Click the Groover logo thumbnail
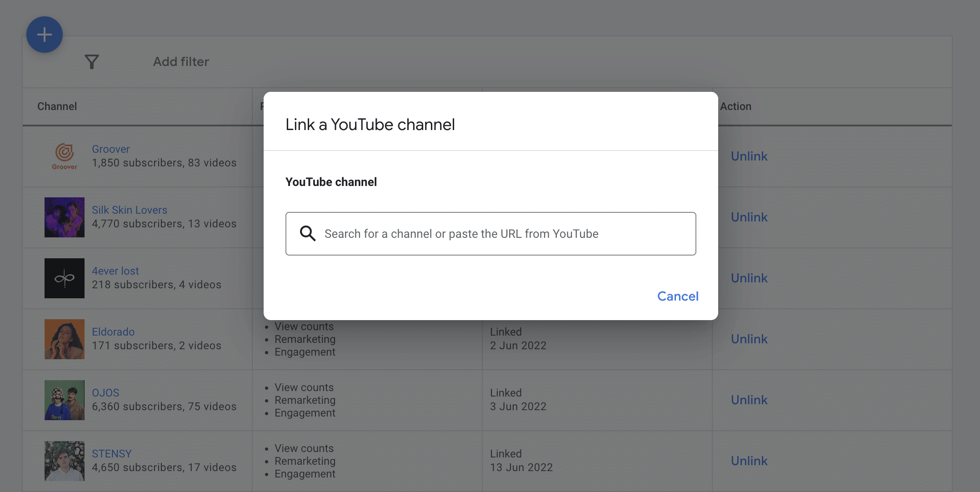Viewport: 980px width, 492px height. tap(65, 156)
